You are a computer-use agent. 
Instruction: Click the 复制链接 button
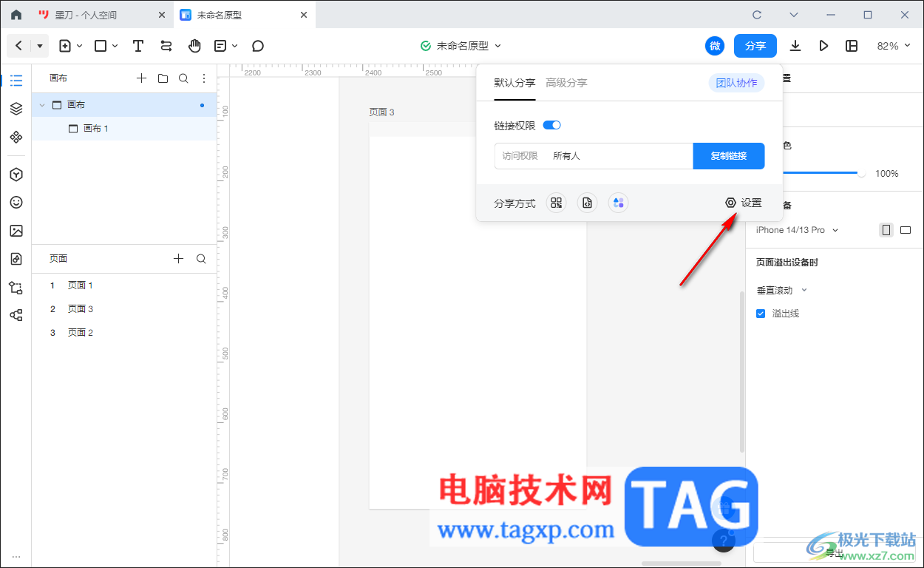click(729, 156)
